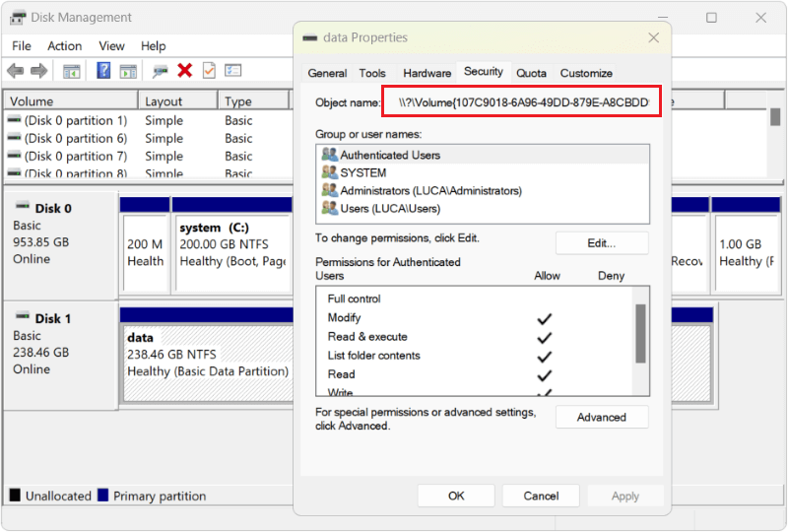Select Authenticated Users in group list
788x532 pixels.
pyautogui.click(x=483, y=155)
